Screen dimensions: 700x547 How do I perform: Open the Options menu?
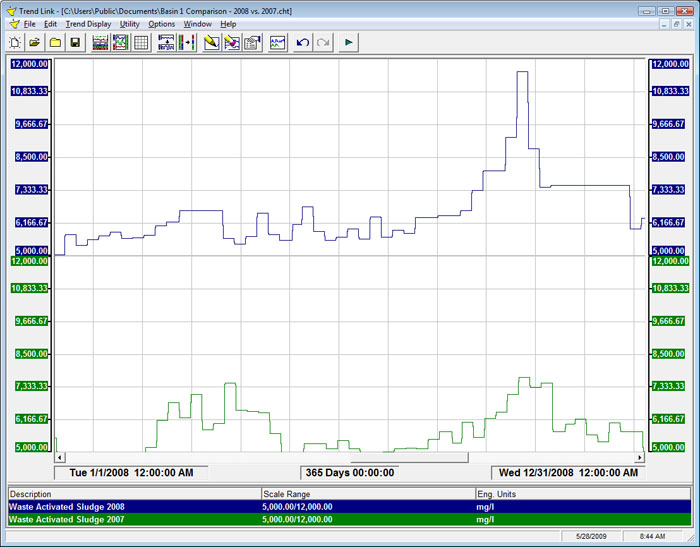tap(161, 23)
